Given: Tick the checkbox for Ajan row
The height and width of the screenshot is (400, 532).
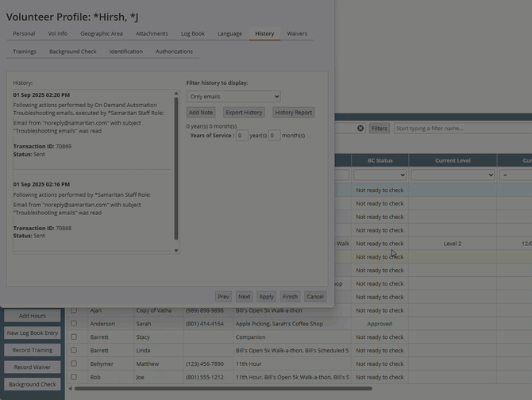Looking at the screenshot, I should (x=74, y=310).
